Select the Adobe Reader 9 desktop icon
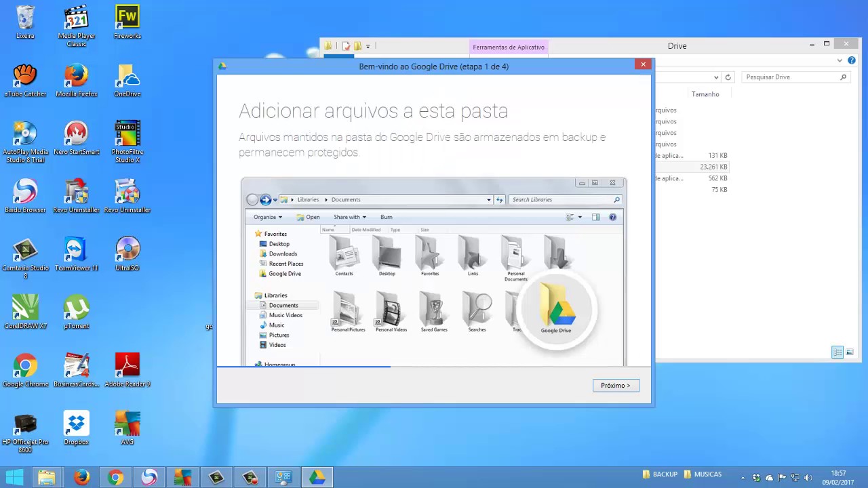Image resolution: width=868 pixels, height=488 pixels. tap(127, 371)
